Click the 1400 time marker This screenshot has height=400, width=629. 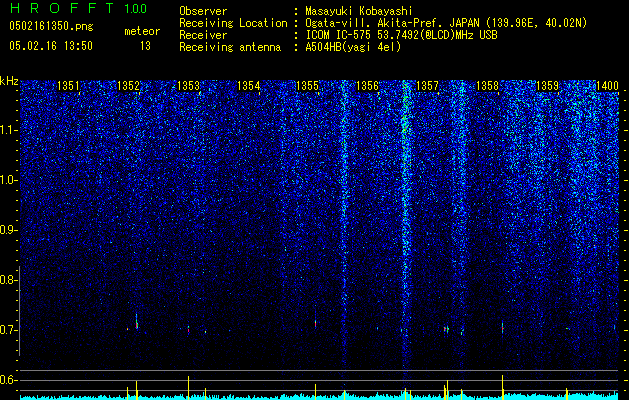click(607, 86)
